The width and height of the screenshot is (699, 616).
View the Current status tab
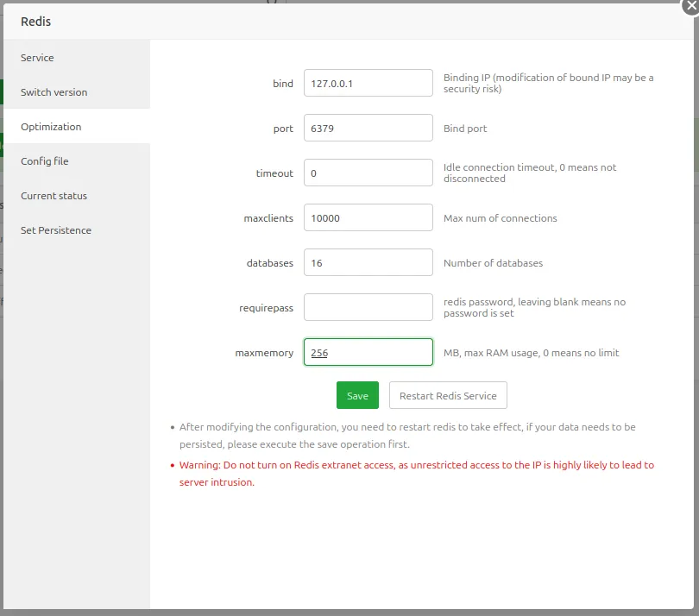(x=77, y=196)
